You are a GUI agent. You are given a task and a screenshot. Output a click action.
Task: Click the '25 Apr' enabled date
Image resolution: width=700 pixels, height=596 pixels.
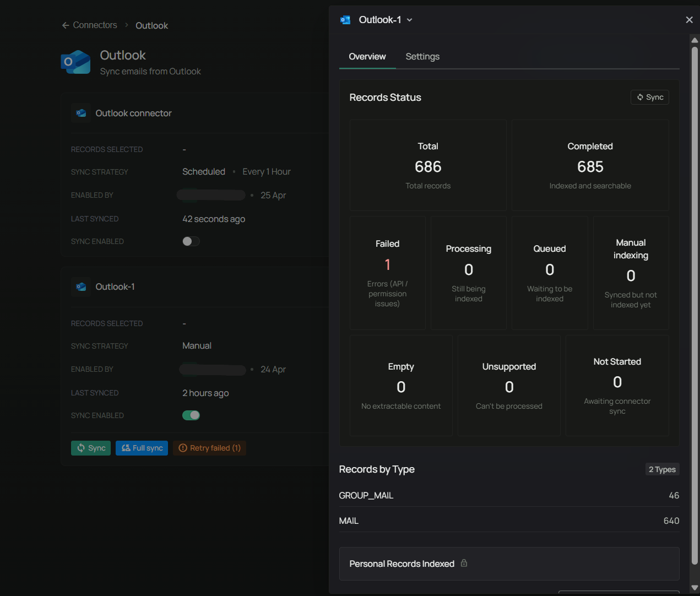click(x=273, y=195)
